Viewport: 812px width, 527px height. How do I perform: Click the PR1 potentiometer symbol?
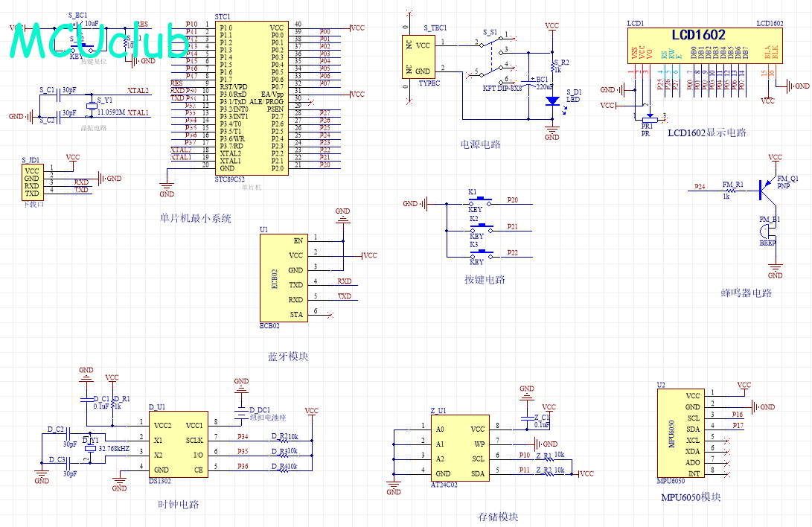648,118
